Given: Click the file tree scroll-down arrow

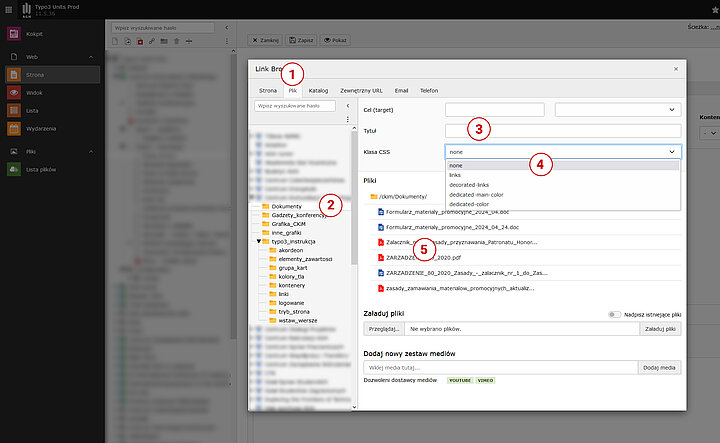Looking at the screenshot, I should (354, 407).
